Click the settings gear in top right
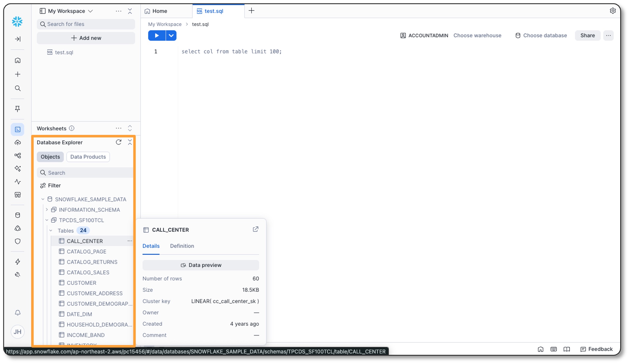Image resolution: width=630 pixels, height=364 pixels. [612, 11]
